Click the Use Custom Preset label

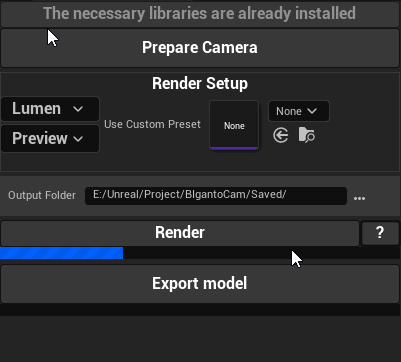(x=152, y=124)
